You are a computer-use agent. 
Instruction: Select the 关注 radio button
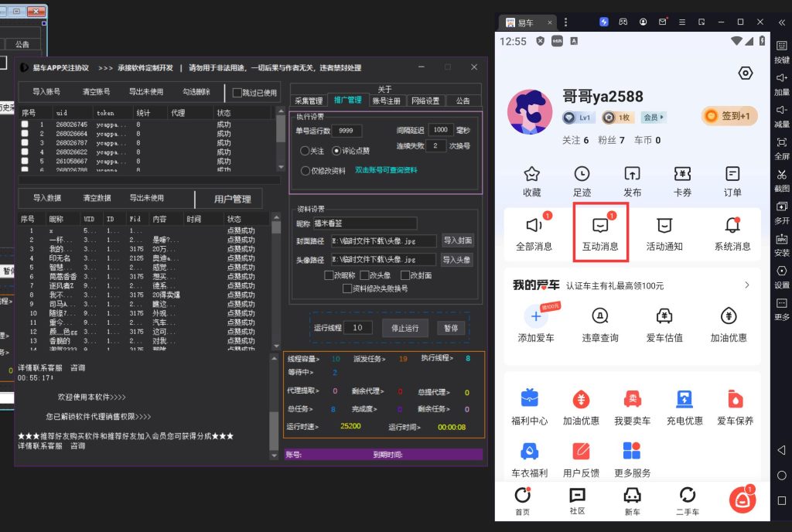[305, 151]
